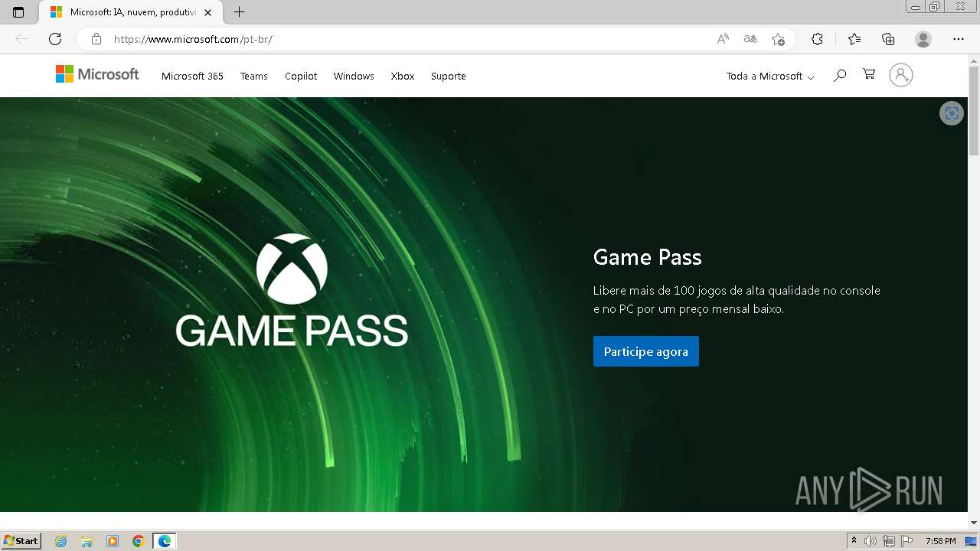Open a new browser tab
This screenshot has height=551, width=980.
point(239,12)
